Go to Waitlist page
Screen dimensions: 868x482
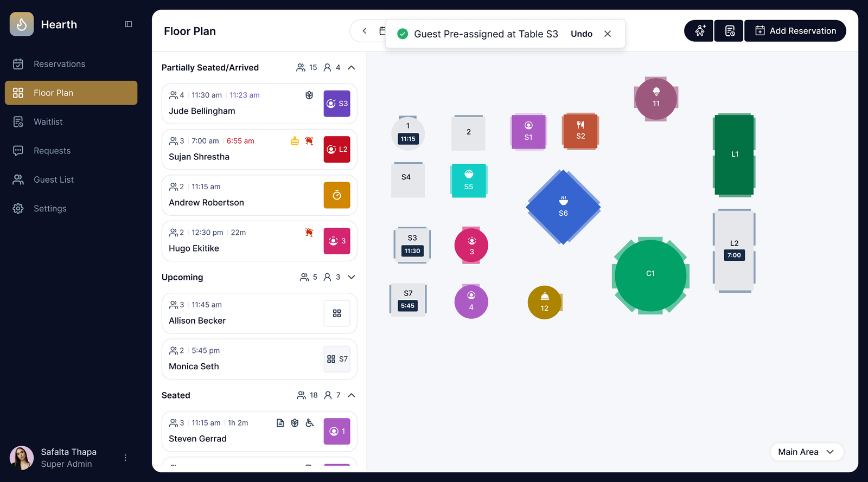point(48,122)
